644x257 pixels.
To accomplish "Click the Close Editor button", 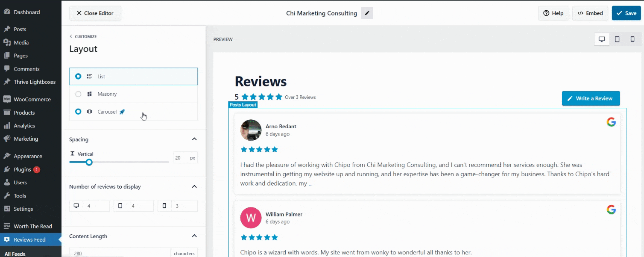I will point(95,13).
